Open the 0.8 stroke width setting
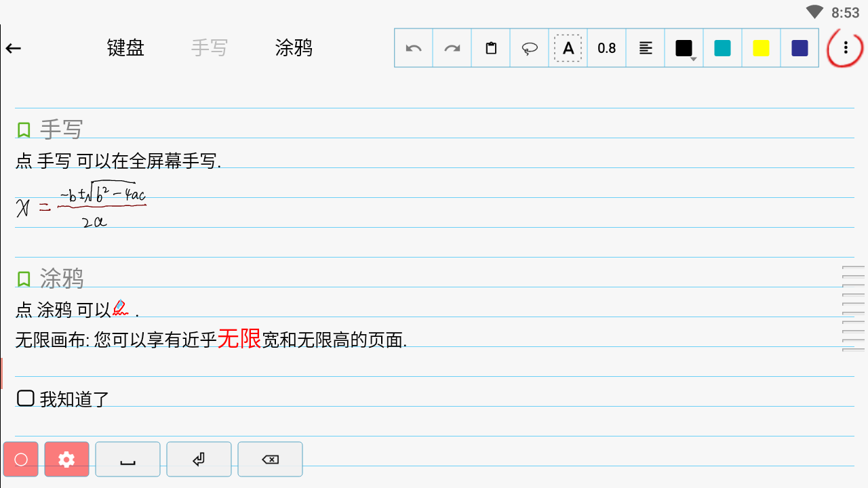The height and width of the screenshot is (488, 868). [607, 48]
